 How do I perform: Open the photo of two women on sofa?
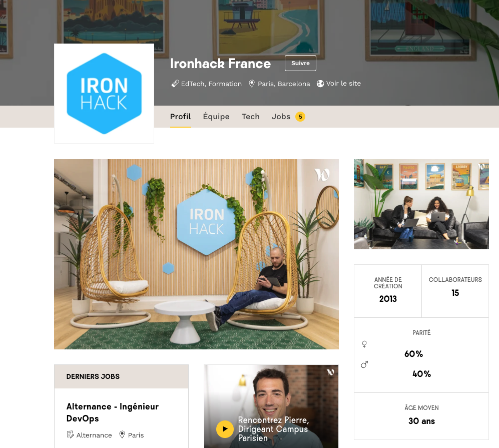(421, 204)
